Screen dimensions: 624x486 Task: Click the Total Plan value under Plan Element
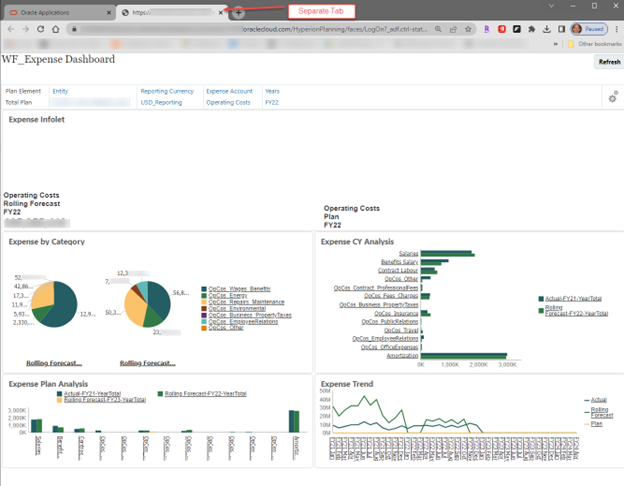coord(19,102)
